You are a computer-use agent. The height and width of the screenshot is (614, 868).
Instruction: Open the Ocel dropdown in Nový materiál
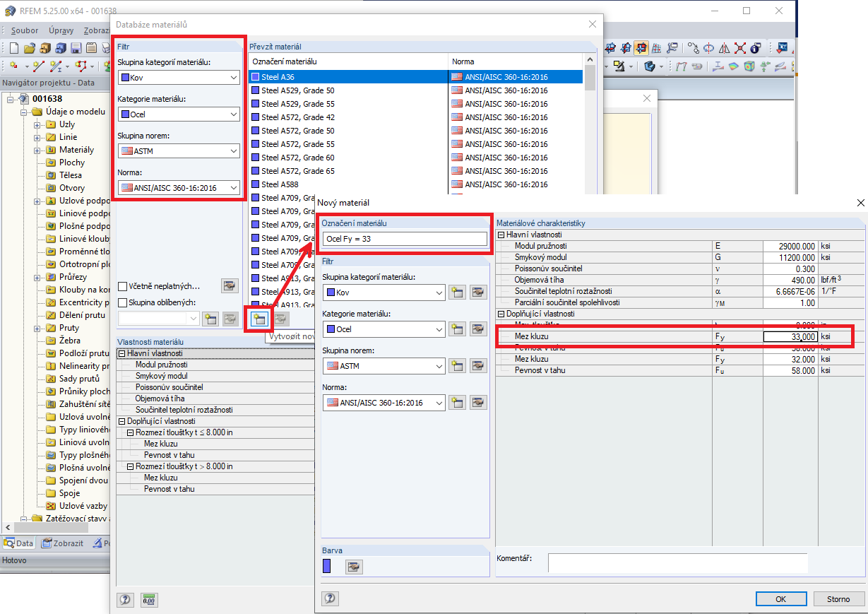[x=384, y=329]
